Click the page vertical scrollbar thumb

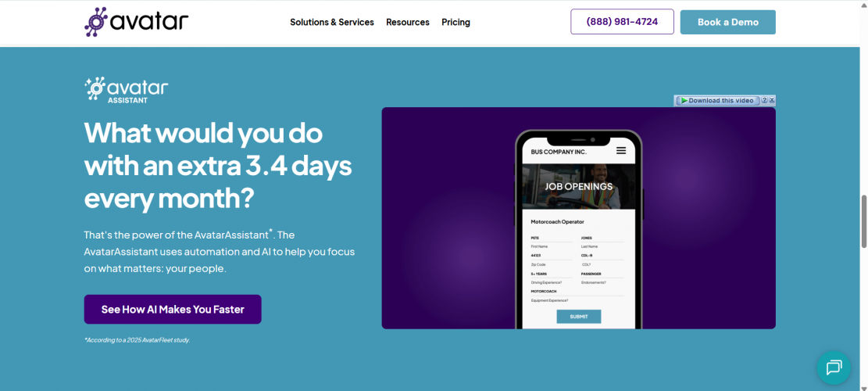pos(863,221)
